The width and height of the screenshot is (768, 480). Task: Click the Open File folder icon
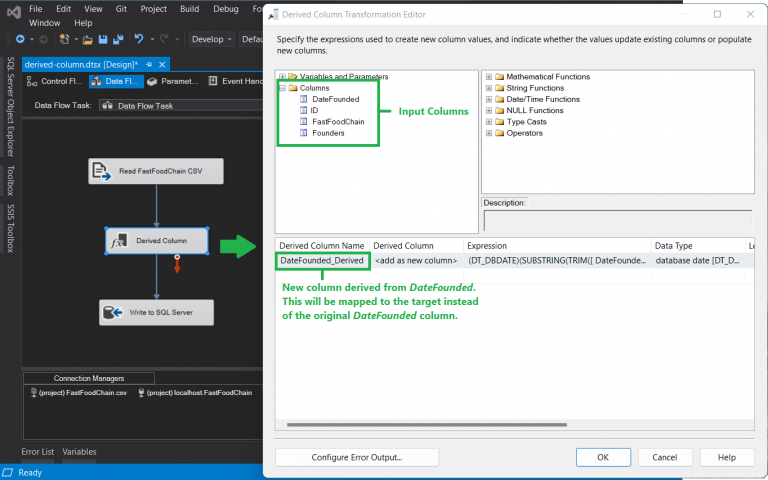(88, 40)
